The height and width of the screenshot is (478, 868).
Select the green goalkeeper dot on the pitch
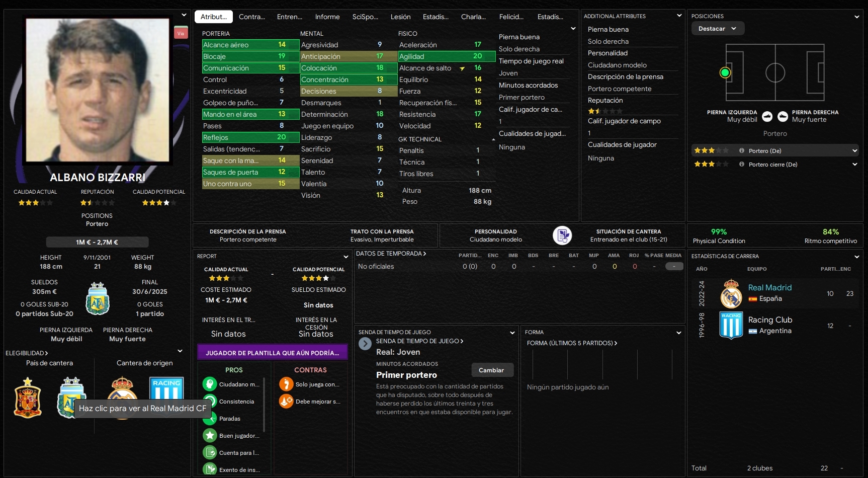[x=725, y=73]
